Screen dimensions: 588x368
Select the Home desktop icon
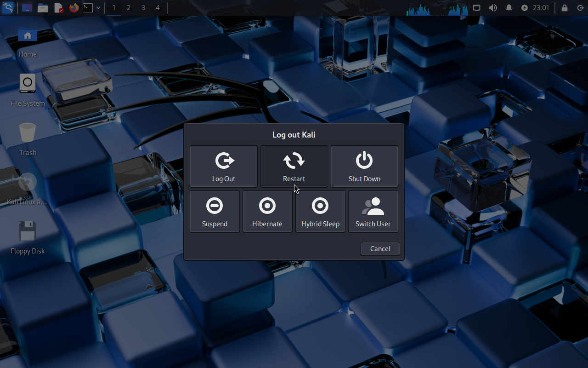click(28, 42)
